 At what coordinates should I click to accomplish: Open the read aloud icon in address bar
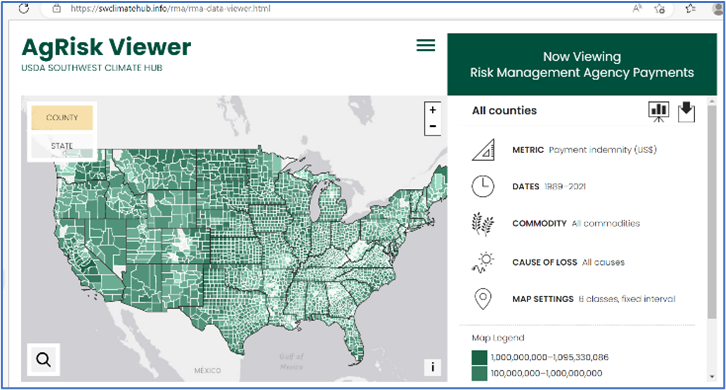click(x=638, y=8)
